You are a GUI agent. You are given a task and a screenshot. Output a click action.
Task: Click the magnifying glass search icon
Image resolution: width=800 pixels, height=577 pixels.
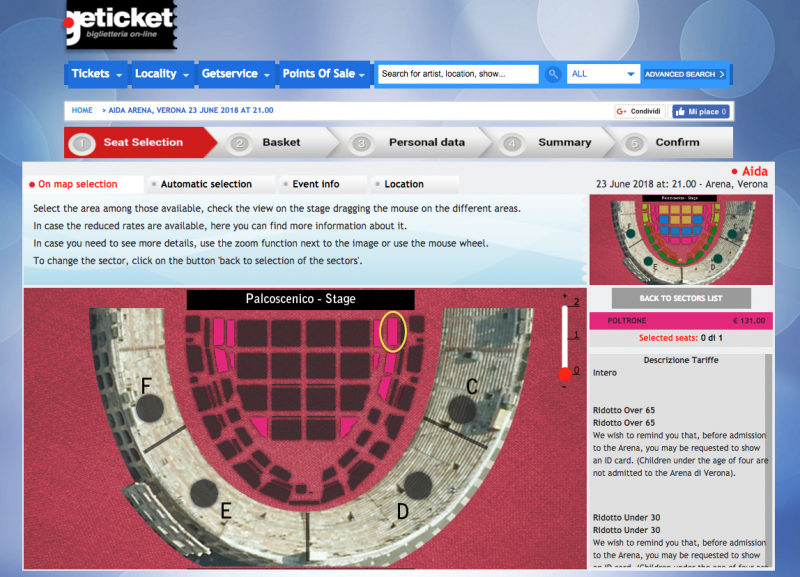coord(553,74)
